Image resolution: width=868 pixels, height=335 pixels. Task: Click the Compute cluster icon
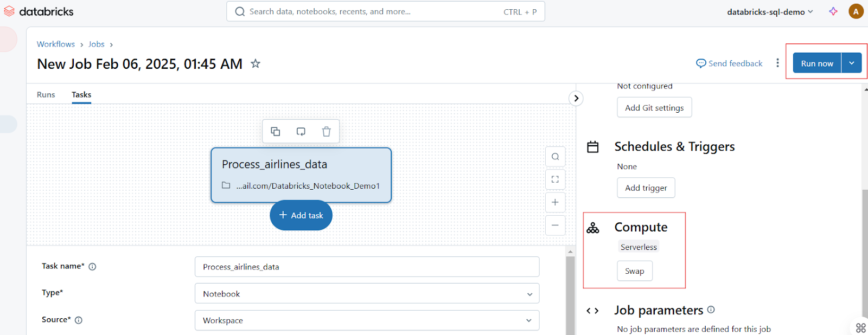click(593, 228)
